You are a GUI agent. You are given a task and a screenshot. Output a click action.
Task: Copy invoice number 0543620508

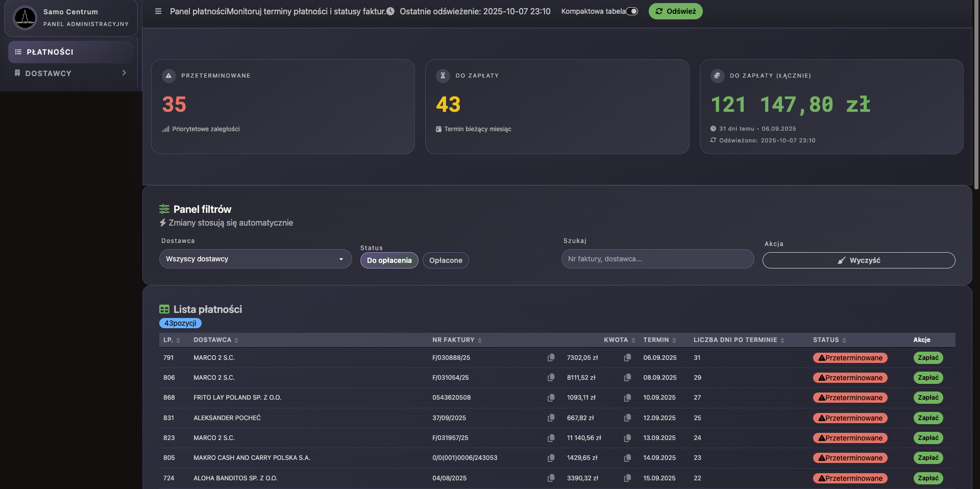coord(551,398)
